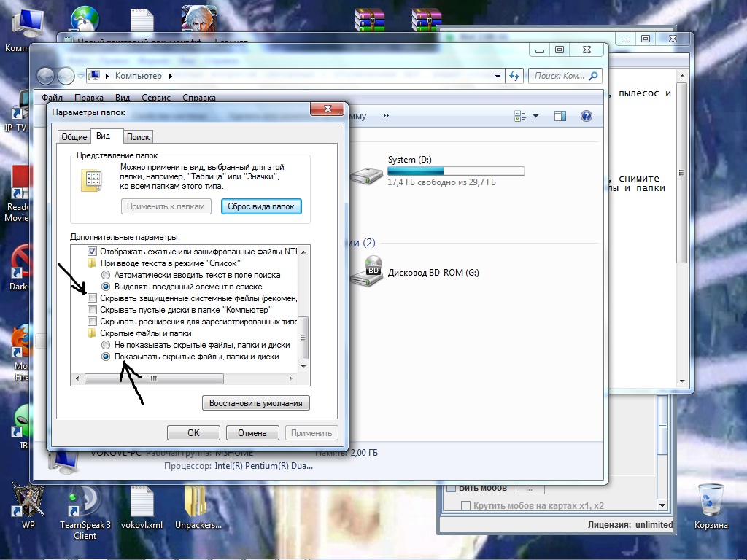The image size is (747, 560).
Task: Click the horizontal scrollbar thumb in settings list
Action: pyautogui.click(x=154, y=378)
